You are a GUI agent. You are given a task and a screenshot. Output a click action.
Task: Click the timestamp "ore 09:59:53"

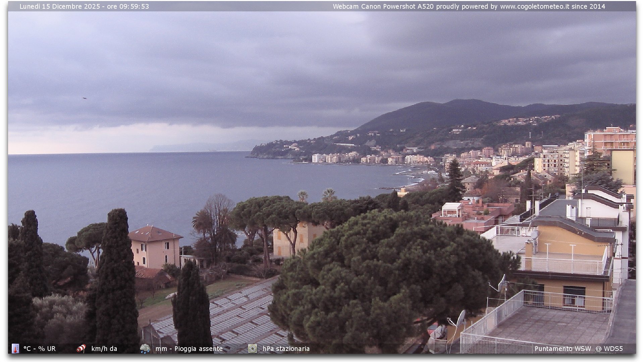pyautogui.click(x=128, y=6)
